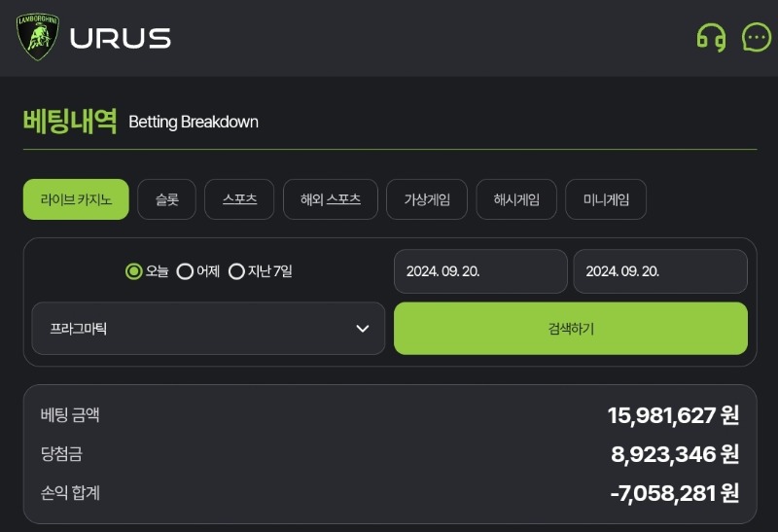Open the 스포츠 tab

(x=239, y=199)
